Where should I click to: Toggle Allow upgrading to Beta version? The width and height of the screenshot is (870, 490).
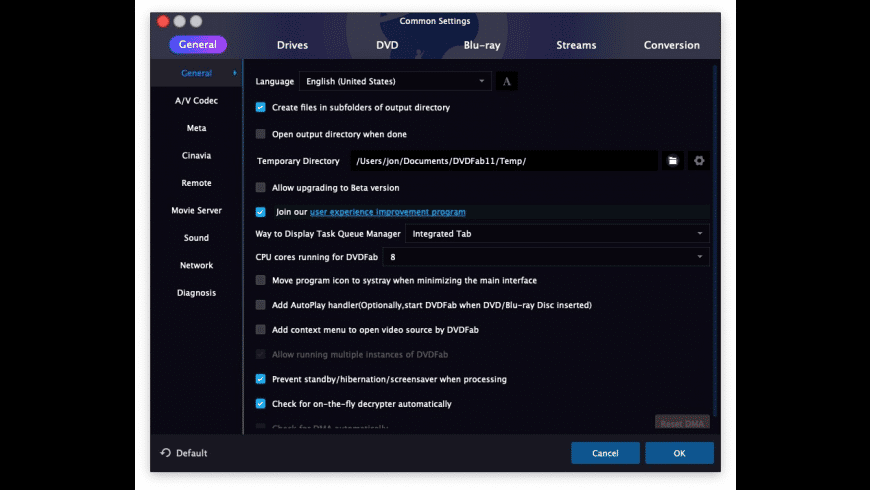pyautogui.click(x=261, y=187)
